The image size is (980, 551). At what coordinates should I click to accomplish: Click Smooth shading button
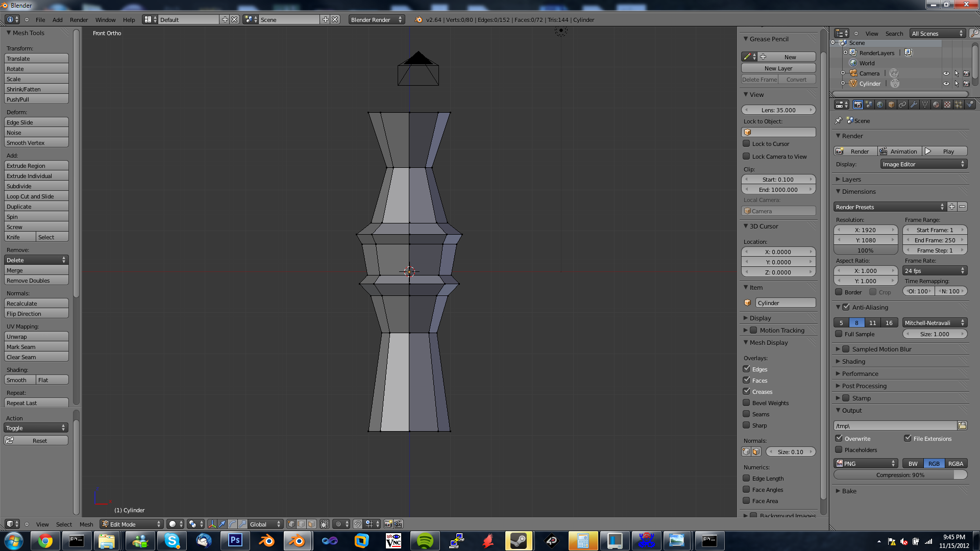20,380
